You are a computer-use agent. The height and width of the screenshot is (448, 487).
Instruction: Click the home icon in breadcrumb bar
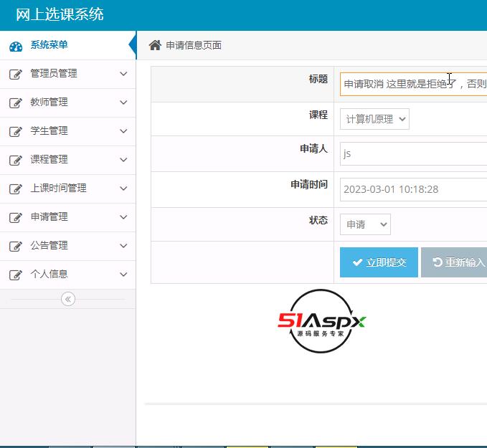tap(155, 45)
